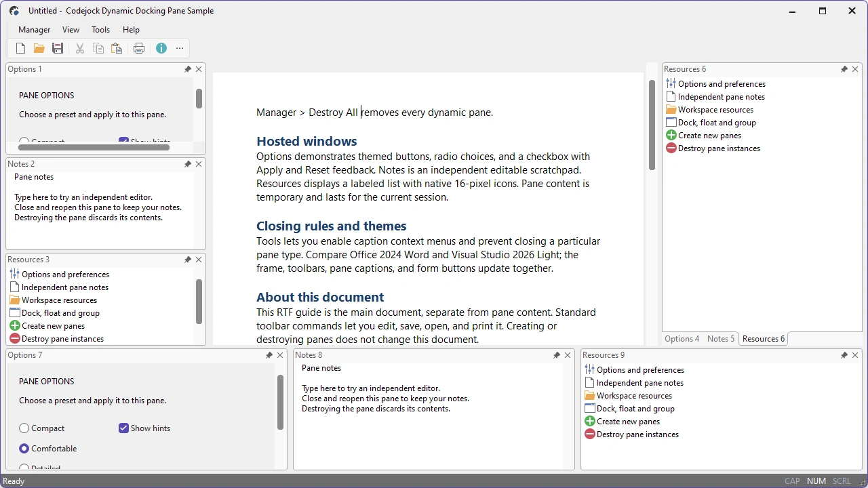Open the Tools menu
Image resolution: width=868 pixels, height=488 pixels.
101,30
